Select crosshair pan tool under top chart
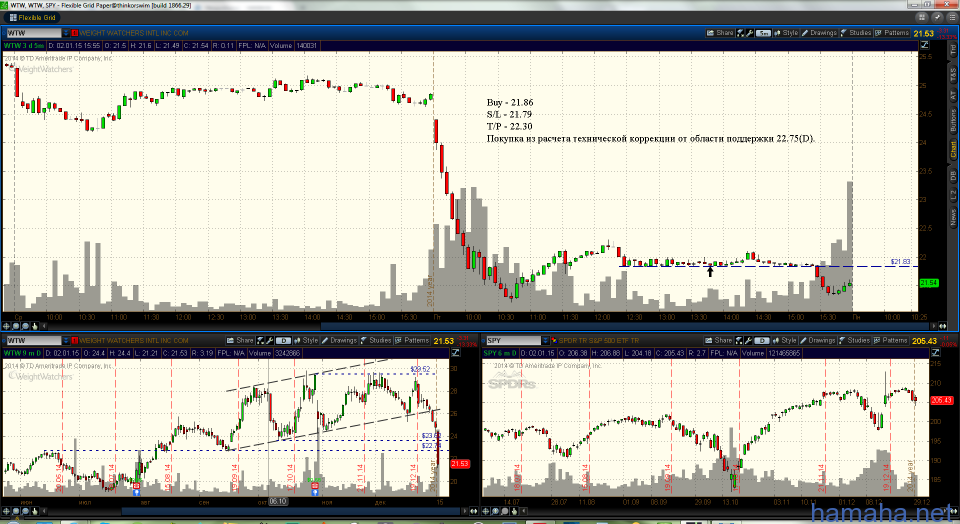This screenshot has height=524, width=960. 7,326
